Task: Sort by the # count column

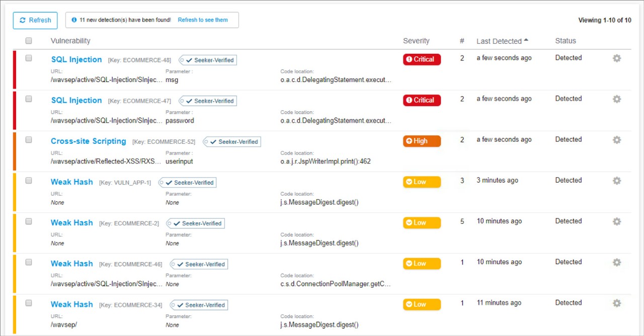Action: 462,41
